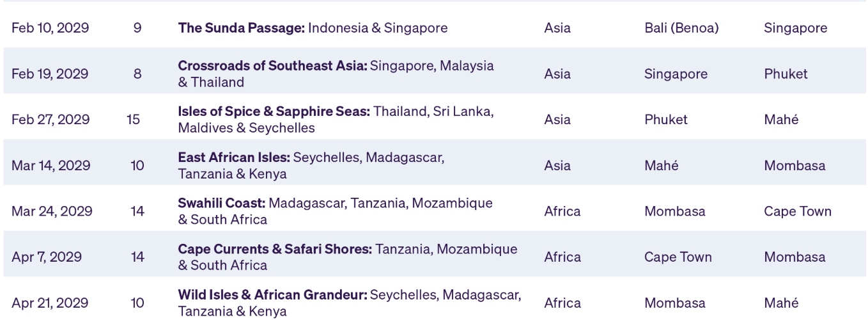Click the Mar 24, 2029 departure date
This screenshot has width=868, height=320.
pyautogui.click(x=52, y=211)
